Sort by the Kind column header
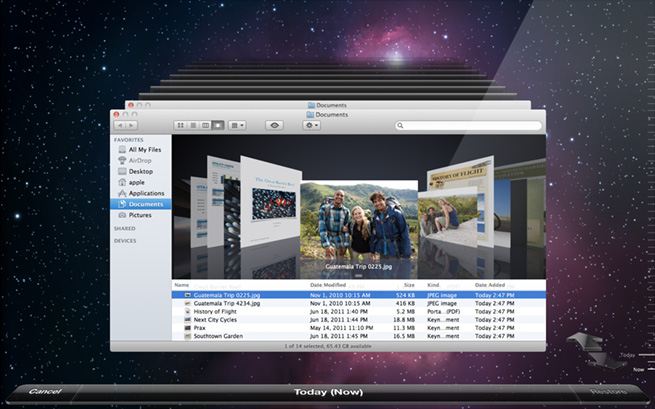The image size is (655, 409). pyautogui.click(x=433, y=285)
